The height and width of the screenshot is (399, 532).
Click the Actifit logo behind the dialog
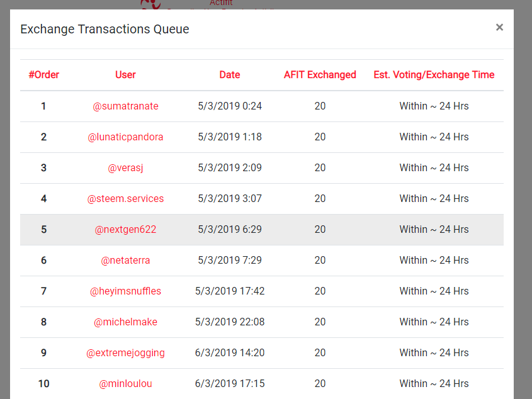pyautogui.click(x=151, y=4)
